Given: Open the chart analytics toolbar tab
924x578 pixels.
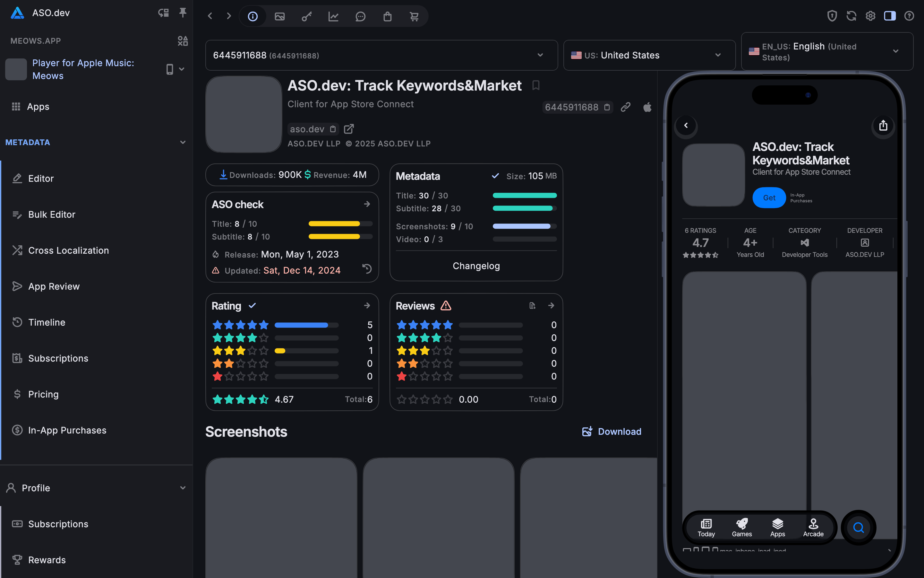Looking at the screenshot, I should [333, 16].
